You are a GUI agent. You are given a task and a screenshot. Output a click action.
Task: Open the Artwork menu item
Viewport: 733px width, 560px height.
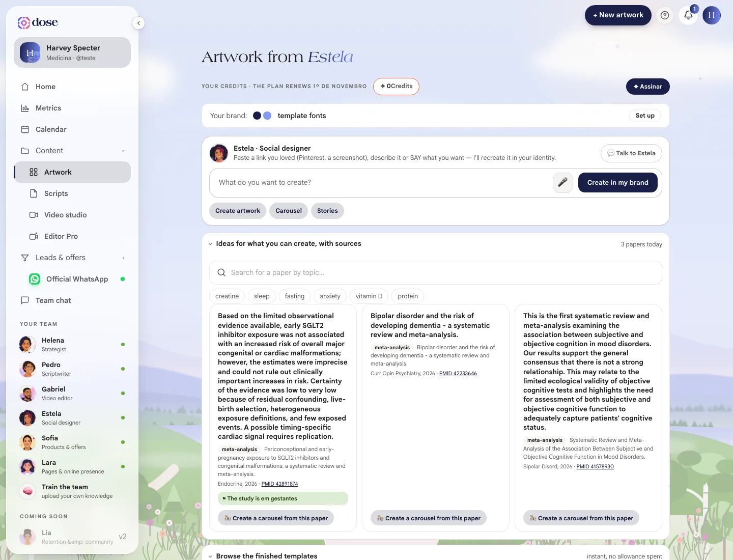point(72,172)
